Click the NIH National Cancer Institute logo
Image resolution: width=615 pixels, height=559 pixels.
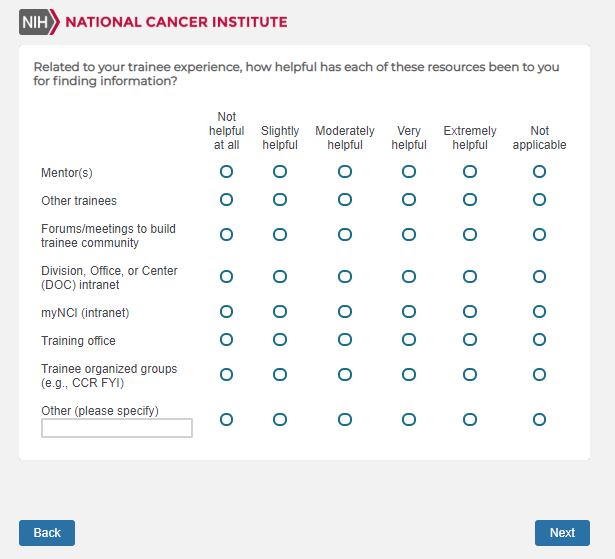coord(153,22)
